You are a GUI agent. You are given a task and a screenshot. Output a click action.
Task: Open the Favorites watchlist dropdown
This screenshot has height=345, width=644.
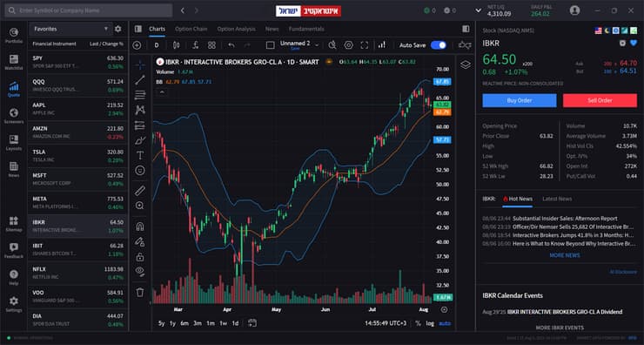[70, 30]
